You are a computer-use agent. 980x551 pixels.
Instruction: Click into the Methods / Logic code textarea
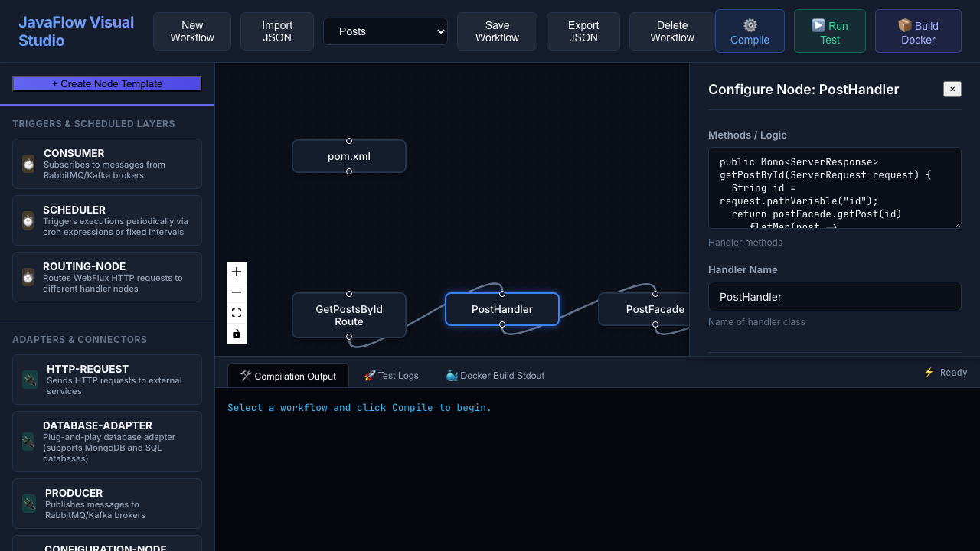(x=835, y=187)
